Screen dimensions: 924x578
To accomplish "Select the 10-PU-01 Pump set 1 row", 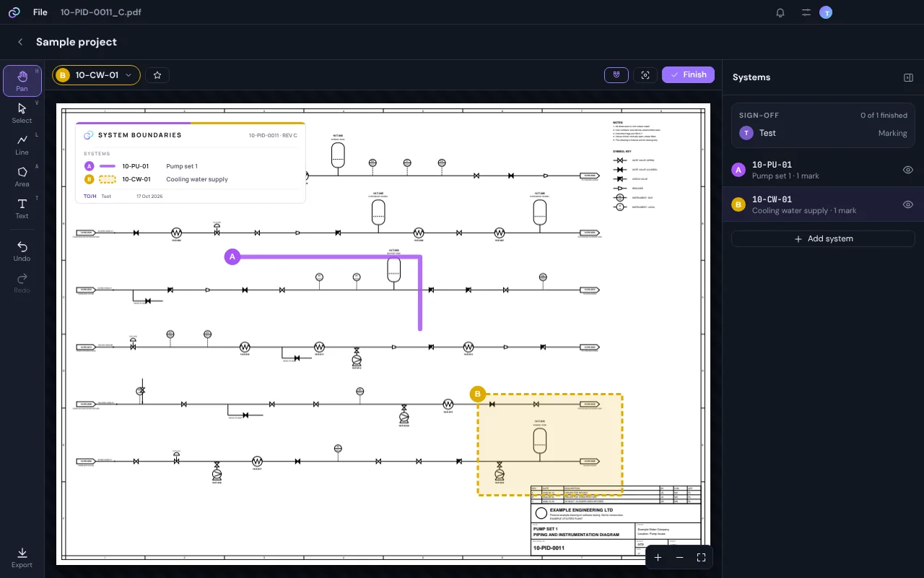I will click(x=823, y=170).
